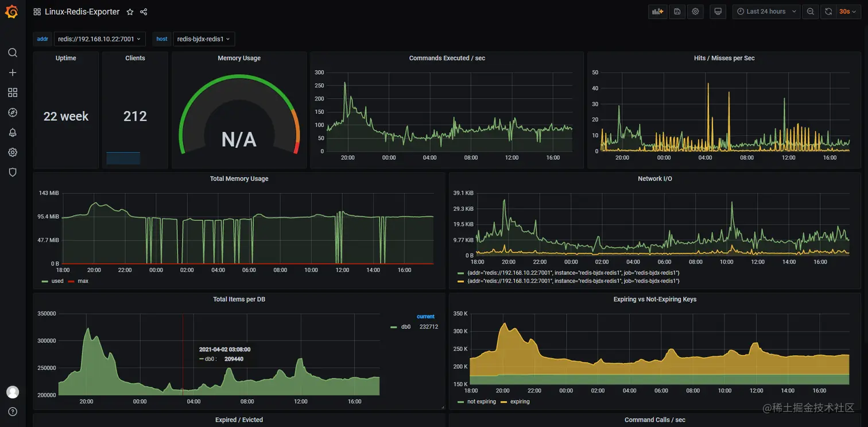Refresh the dashboard now
This screenshot has height=427, width=868.
[828, 11]
